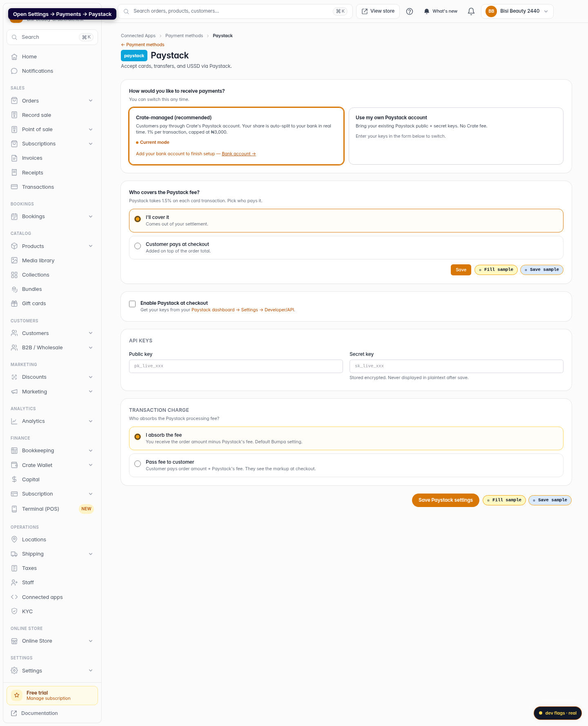Go back via Payment methods link
This screenshot has width=588, height=726.
tap(143, 45)
